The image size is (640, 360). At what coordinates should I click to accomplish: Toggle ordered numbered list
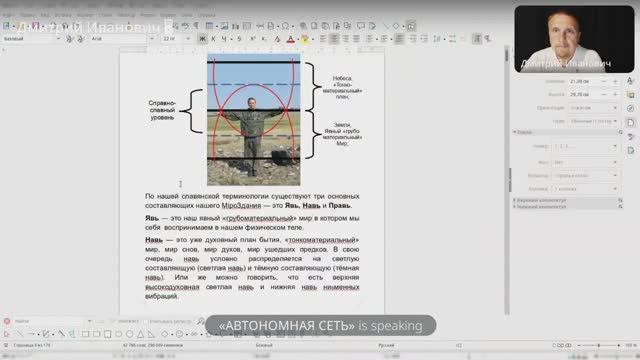coord(384,39)
